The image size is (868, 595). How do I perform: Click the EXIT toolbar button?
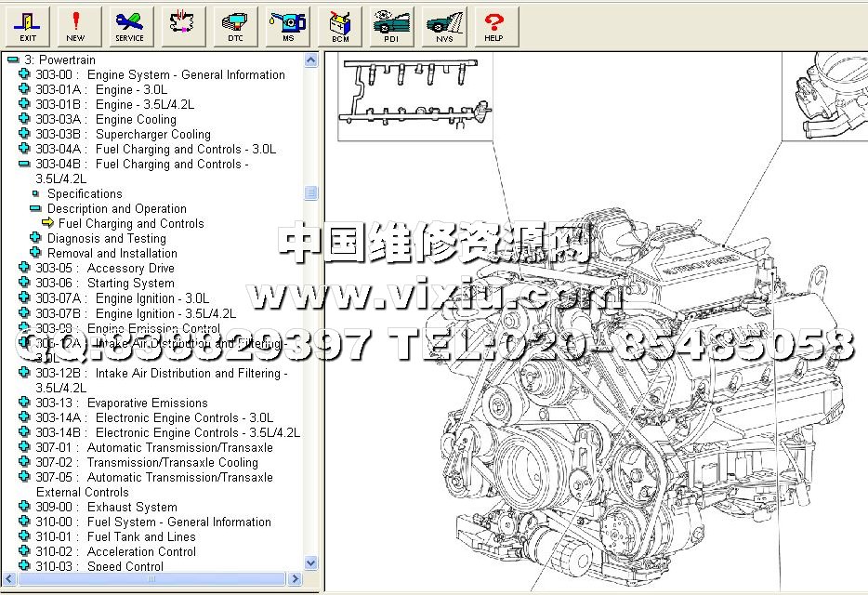point(28,25)
